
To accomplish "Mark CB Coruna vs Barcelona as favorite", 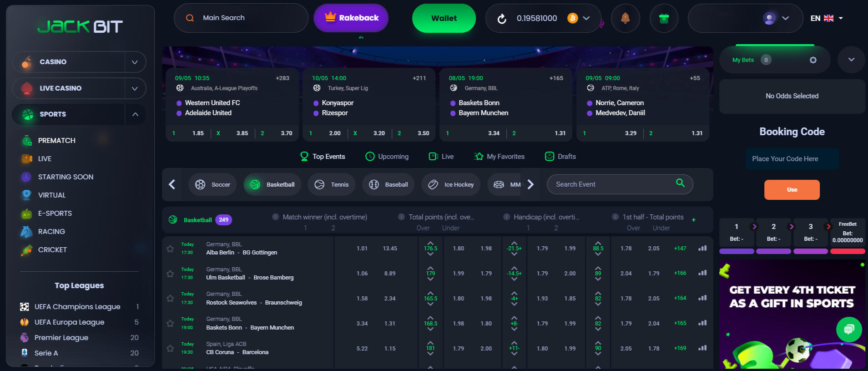I will point(170,348).
